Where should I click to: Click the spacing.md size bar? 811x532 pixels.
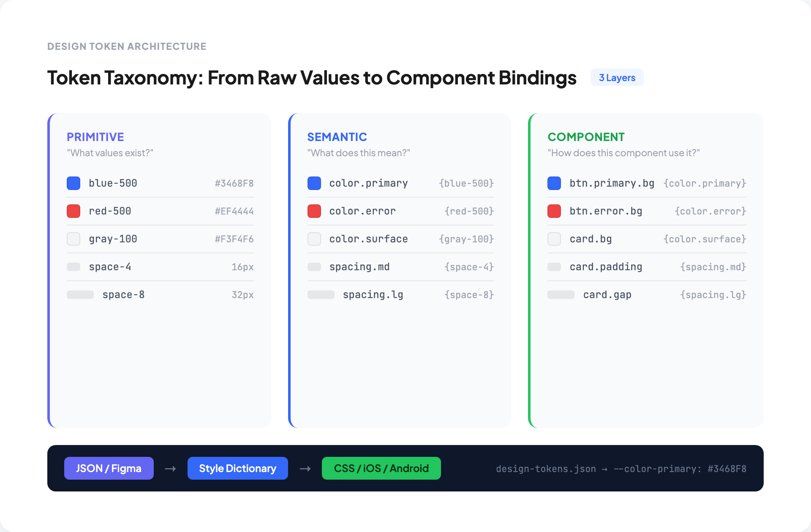314,267
